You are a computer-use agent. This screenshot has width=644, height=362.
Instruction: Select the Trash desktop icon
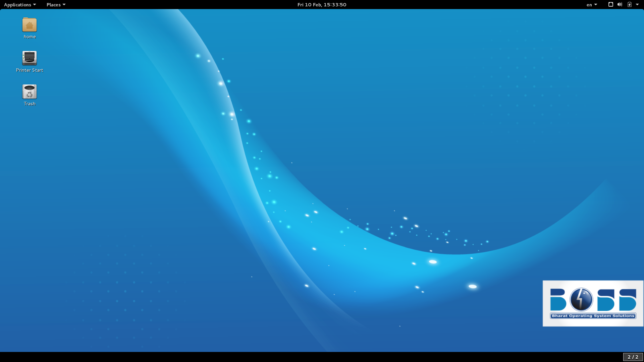[30, 92]
